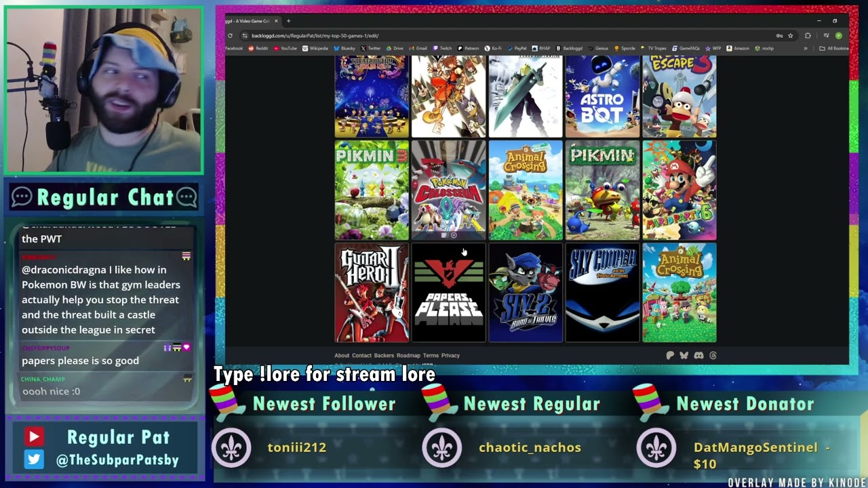Select the Pikmin 3 game cover

[372, 190]
